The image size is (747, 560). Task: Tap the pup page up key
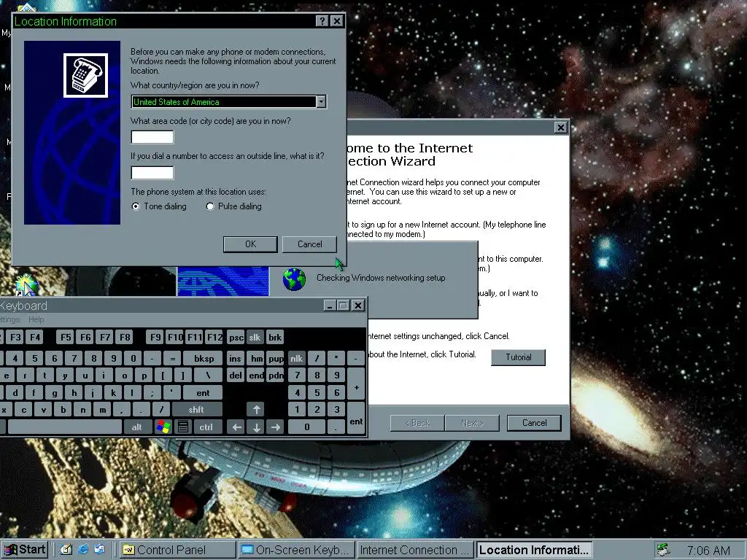click(x=276, y=359)
